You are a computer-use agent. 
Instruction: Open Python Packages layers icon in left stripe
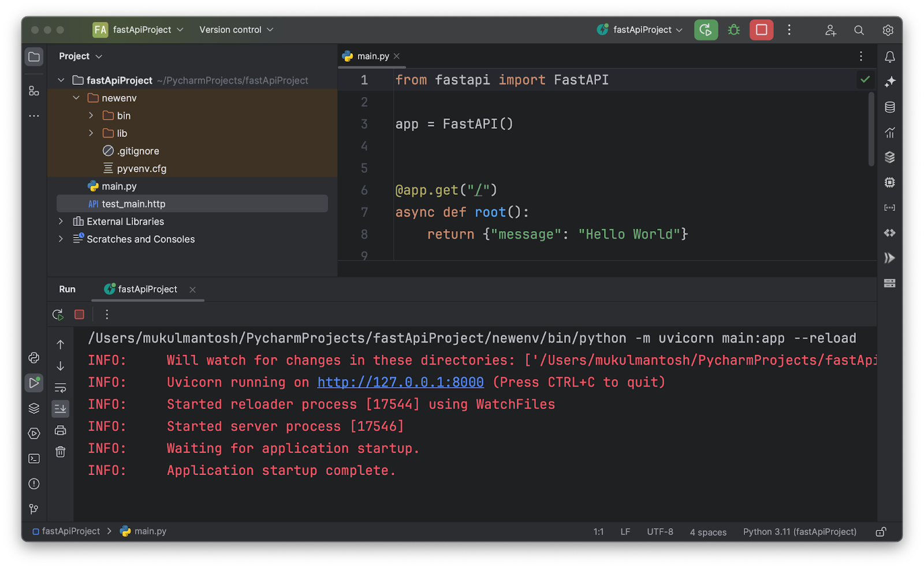(x=34, y=408)
